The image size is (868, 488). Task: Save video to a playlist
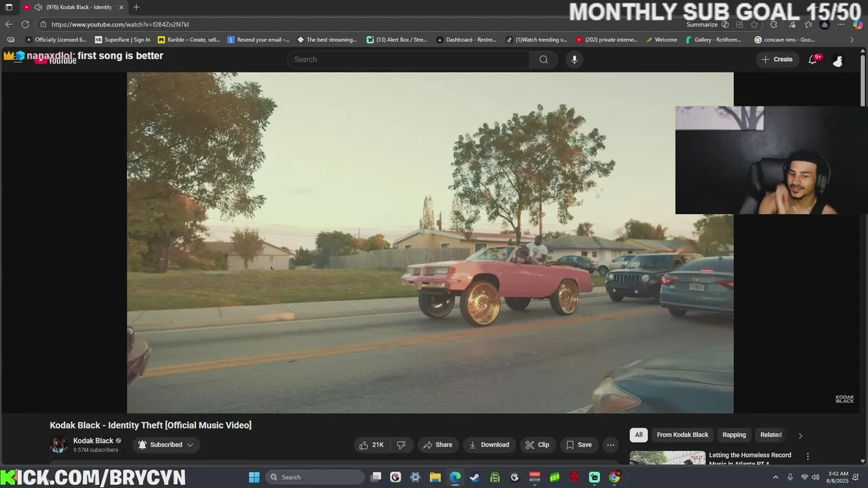pyautogui.click(x=579, y=445)
